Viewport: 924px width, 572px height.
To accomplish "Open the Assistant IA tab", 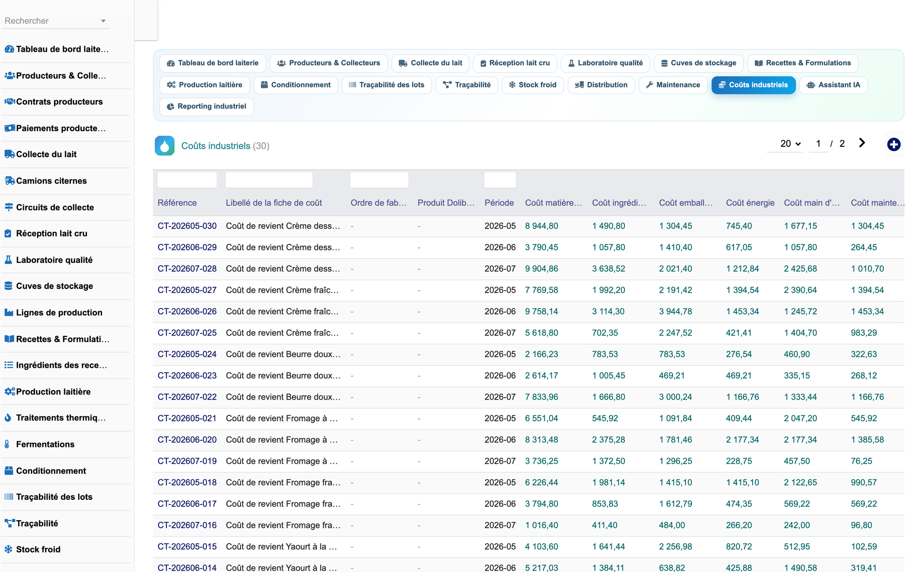I will coord(833,85).
